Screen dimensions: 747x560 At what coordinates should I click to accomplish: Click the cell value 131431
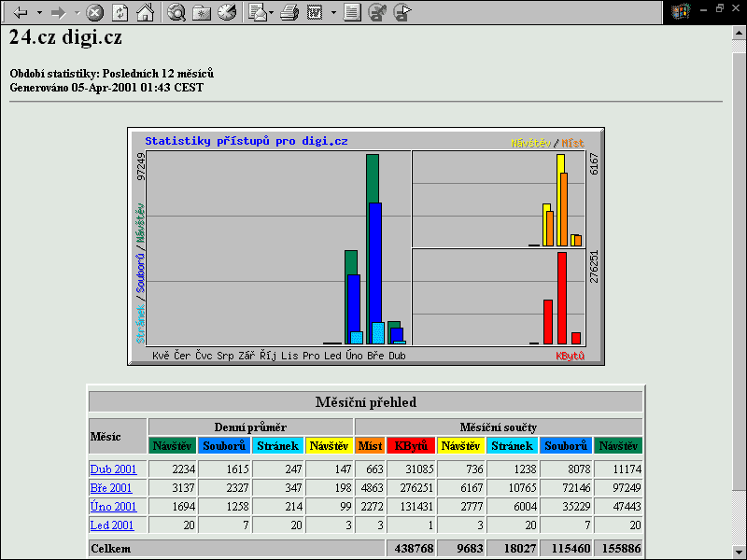point(416,507)
